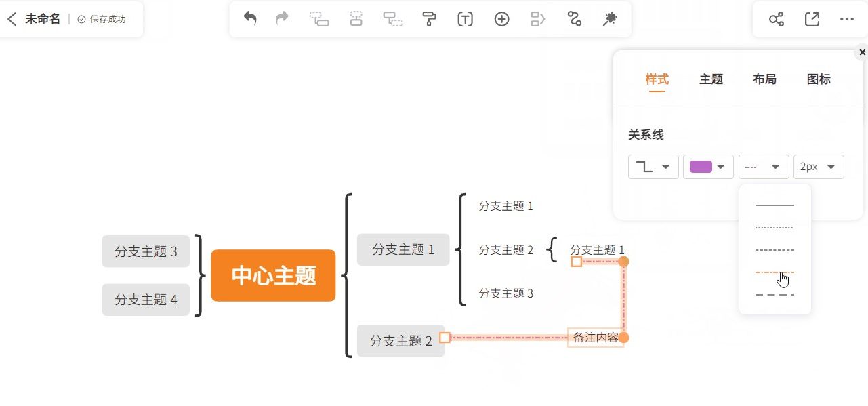Click relationship line start handle near 分支主题 2
Screen dimensions: 868x406
pyautogui.click(x=445, y=338)
